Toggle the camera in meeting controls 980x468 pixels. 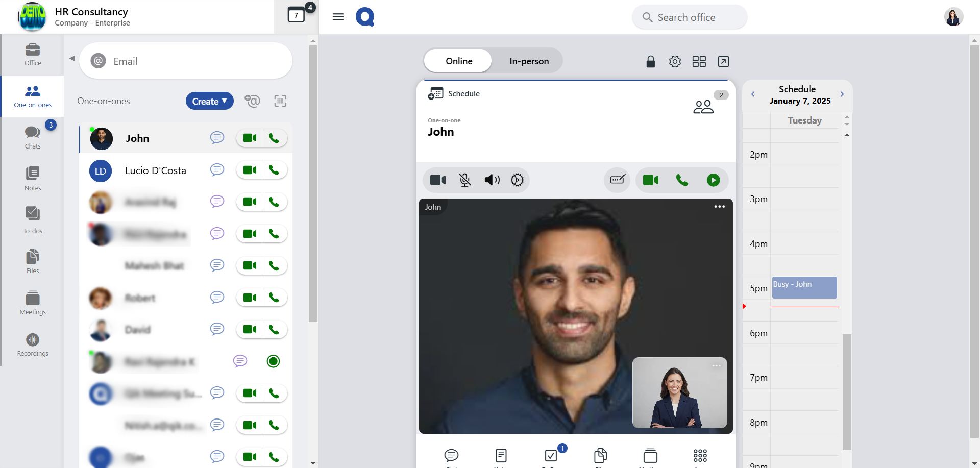(x=438, y=180)
